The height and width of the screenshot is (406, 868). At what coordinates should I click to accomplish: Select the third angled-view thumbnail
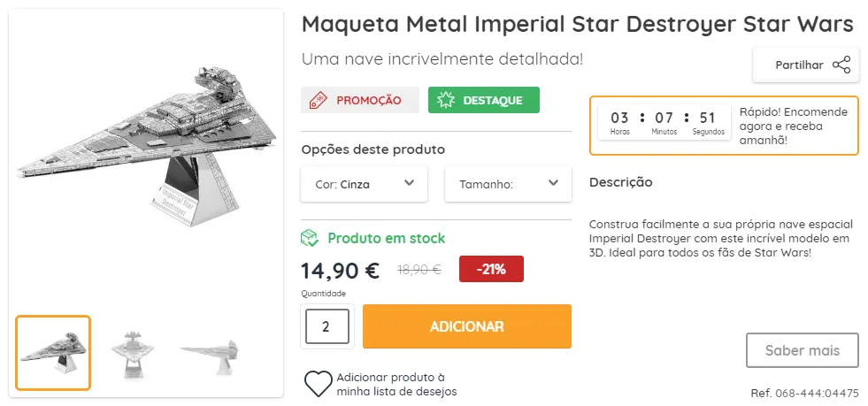click(x=208, y=352)
